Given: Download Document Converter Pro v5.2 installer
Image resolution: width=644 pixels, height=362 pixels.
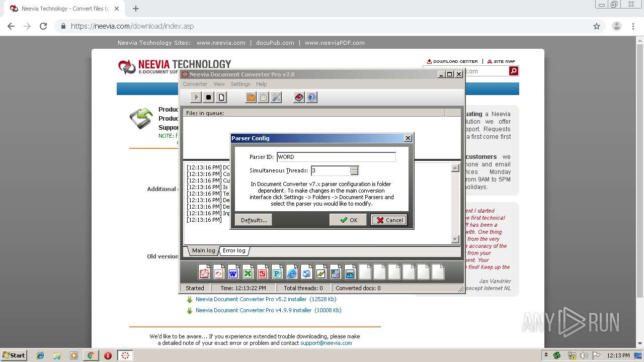Looking at the screenshot, I should (x=266, y=299).
